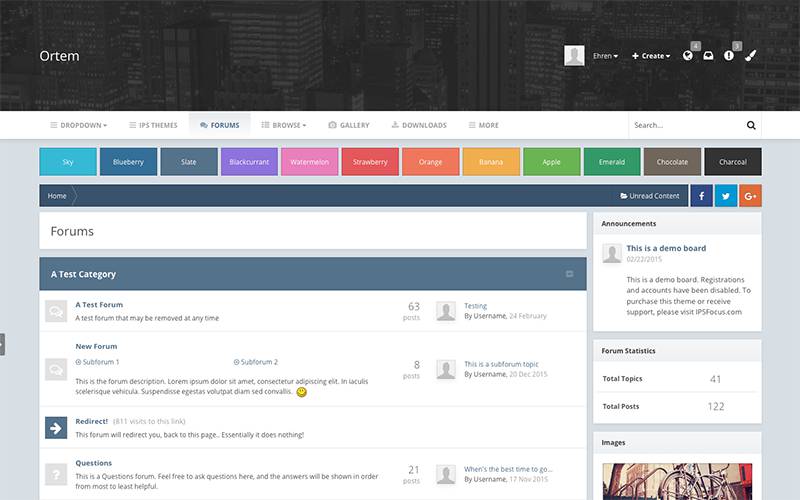Click the announcement author avatar
The image size is (800, 500).
tap(612, 253)
